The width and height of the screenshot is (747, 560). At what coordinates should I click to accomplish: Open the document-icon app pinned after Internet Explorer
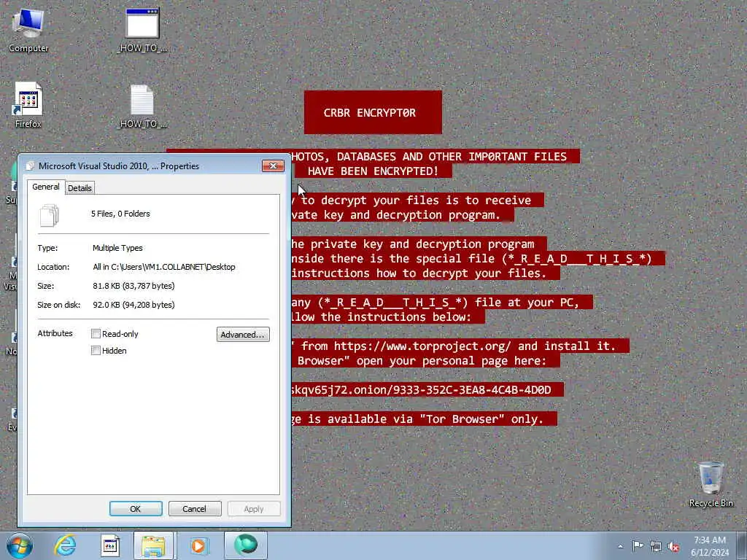coord(110,545)
